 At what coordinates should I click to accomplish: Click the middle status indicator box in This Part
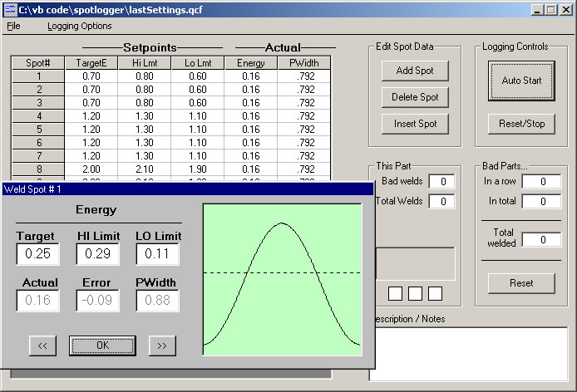pyautogui.click(x=415, y=294)
